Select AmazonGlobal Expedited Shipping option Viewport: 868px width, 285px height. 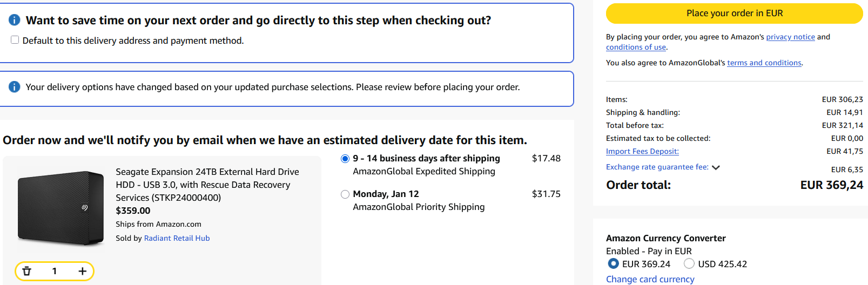pyautogui.click(x=345, y=159)
